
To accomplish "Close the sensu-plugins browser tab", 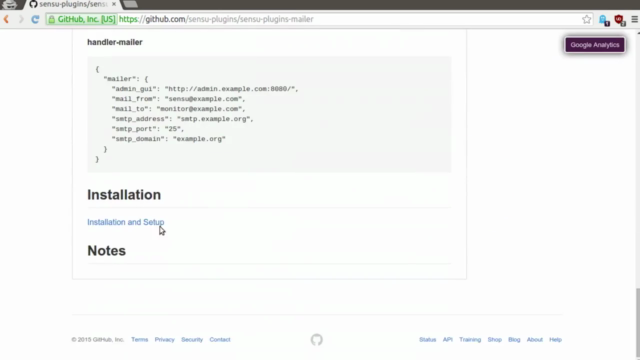I will coord(114,4).
